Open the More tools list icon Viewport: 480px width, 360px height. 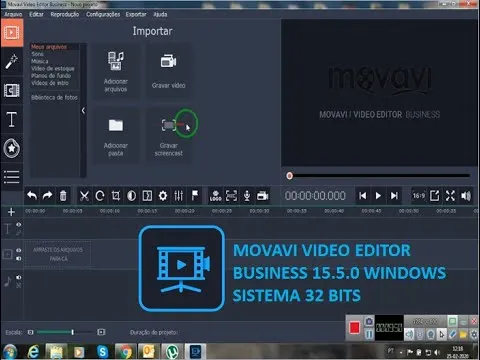(12, 177)
